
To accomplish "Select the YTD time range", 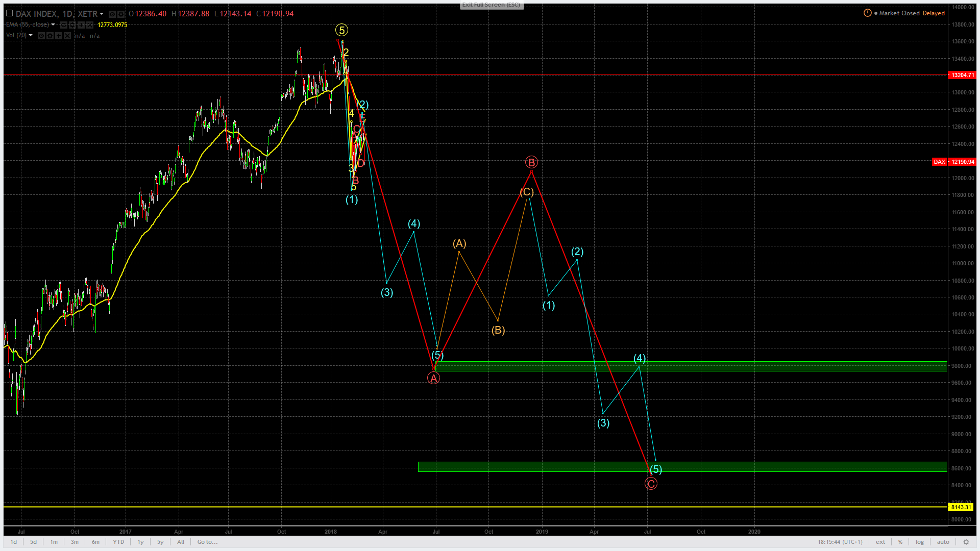I will click(x=118, y=542).
